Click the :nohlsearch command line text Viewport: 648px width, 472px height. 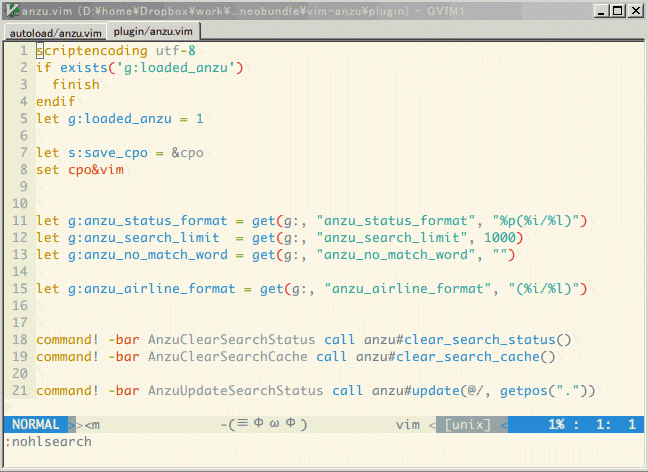tap(48, 442)
